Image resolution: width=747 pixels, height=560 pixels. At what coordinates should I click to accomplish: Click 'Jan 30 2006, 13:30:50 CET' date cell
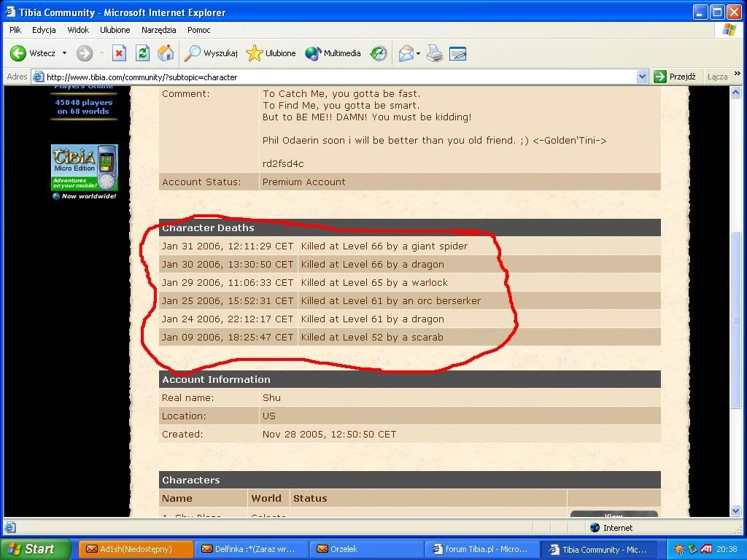tap(228, 264)
